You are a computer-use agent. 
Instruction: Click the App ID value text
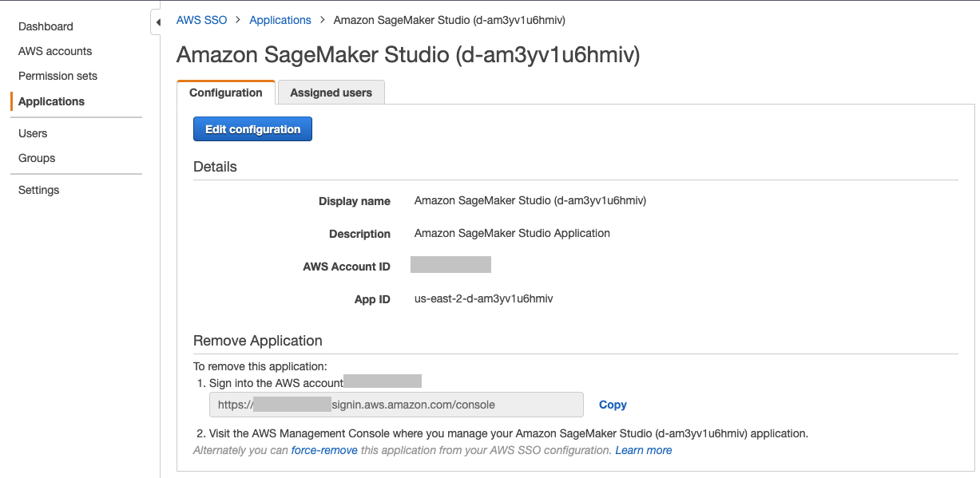[x=483, y=298]
